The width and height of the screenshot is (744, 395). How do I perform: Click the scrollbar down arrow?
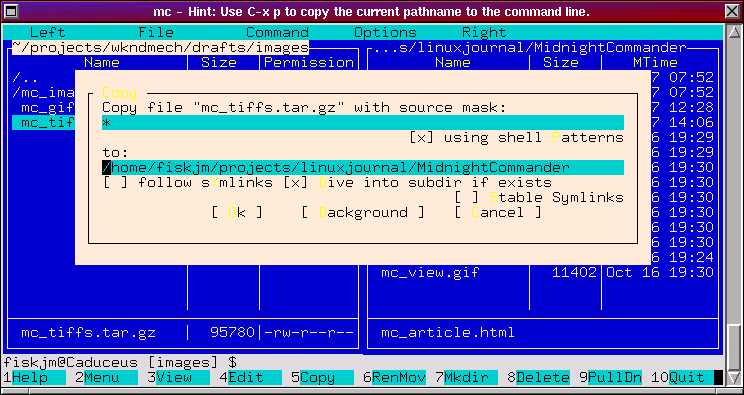click(734, 377)
